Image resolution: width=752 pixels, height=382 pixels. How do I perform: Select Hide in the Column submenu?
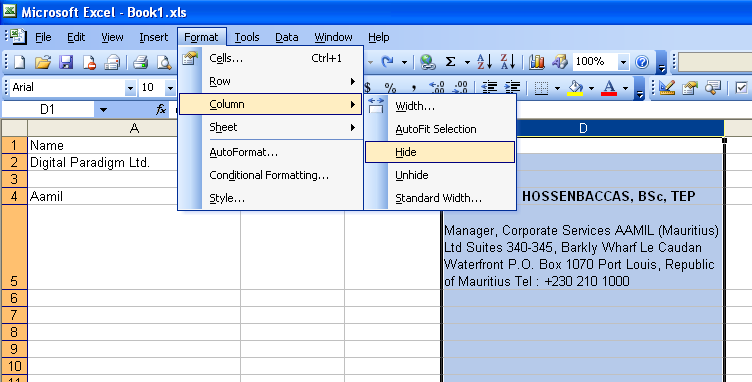pos(440,152)
